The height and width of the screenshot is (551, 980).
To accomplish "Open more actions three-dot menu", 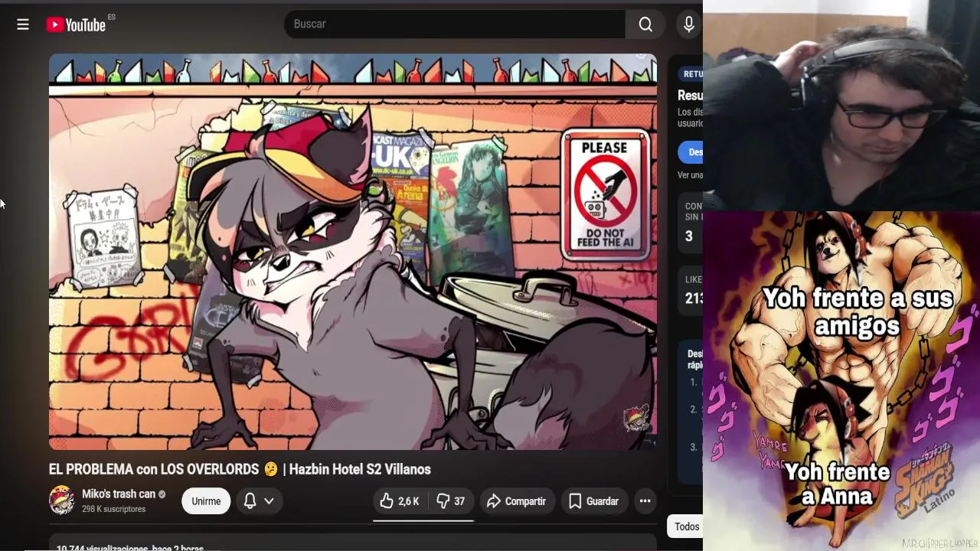I will (645, 501).
